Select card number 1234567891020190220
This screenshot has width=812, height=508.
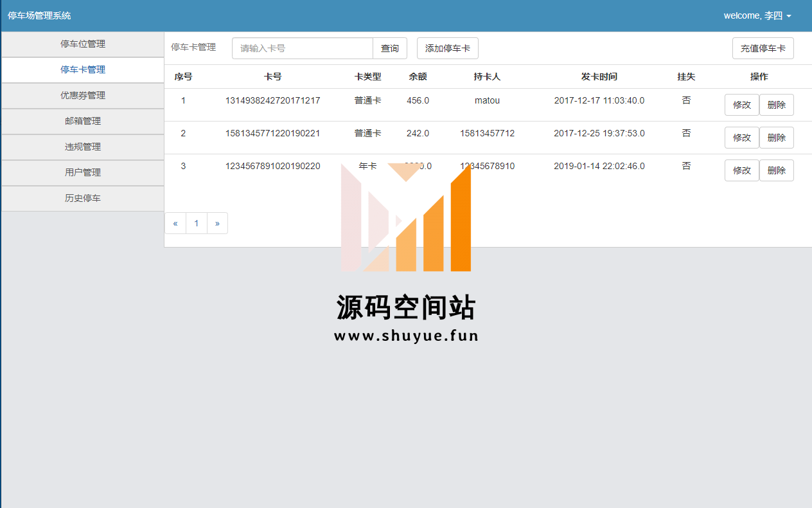click(272, 166)
